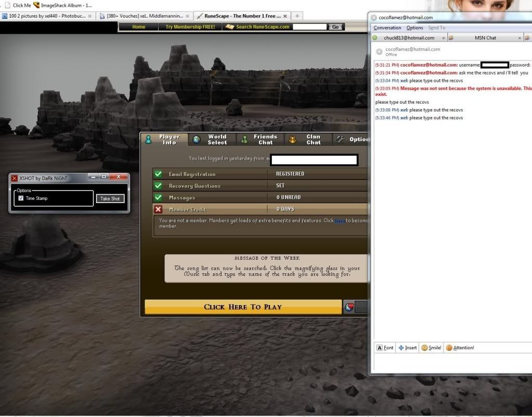Screen dimensions: 532x417
Task: Click the chat message input area
Action: (453, 362)
